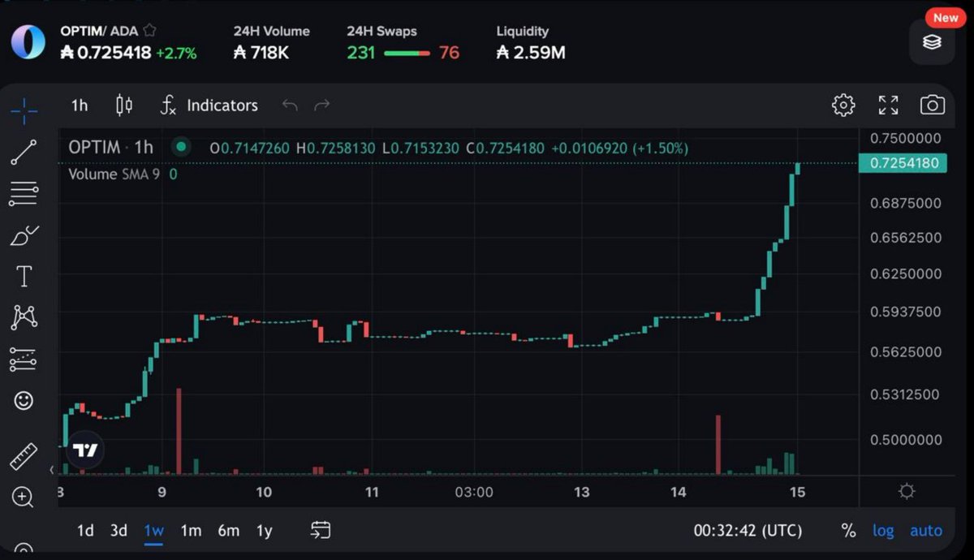Click the 24H Volume value ₳ 718K
Viewport: 974px width, 560px height.
[x=261, y=53]
